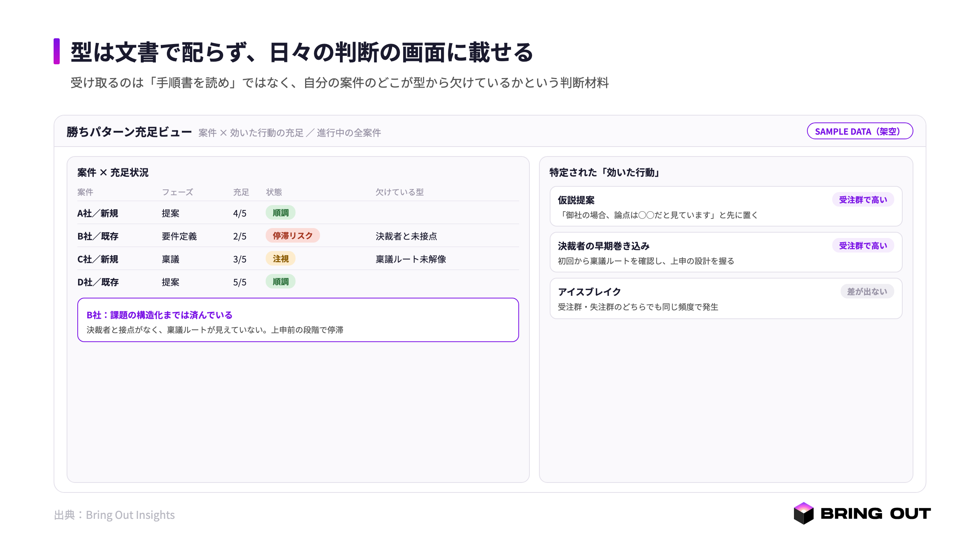Click the 順調 status badge in D社 row
This screenshot has width=980, height=551.
281,282
